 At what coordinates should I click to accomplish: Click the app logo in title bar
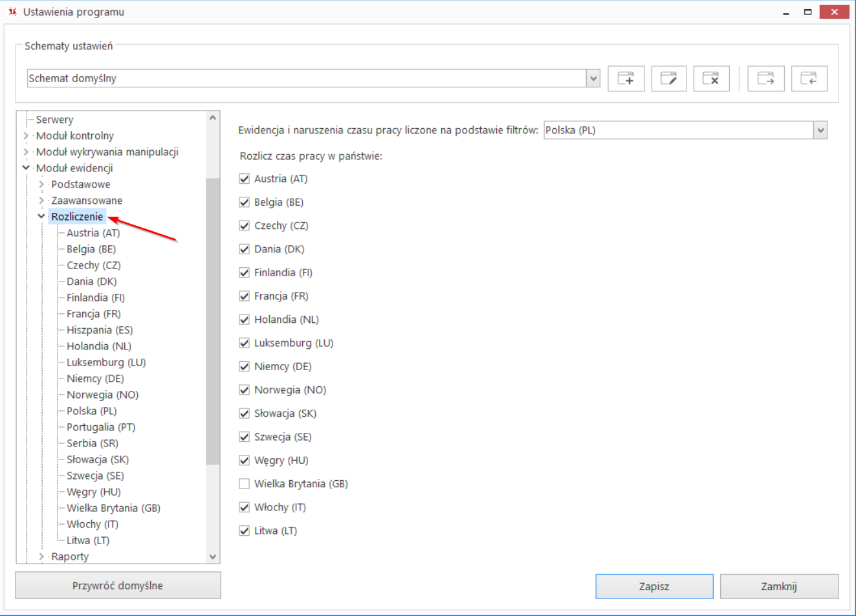[x=12, y=12]
